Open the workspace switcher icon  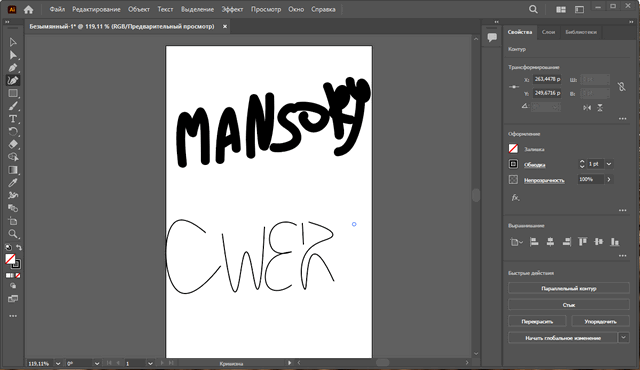(579, 9)
